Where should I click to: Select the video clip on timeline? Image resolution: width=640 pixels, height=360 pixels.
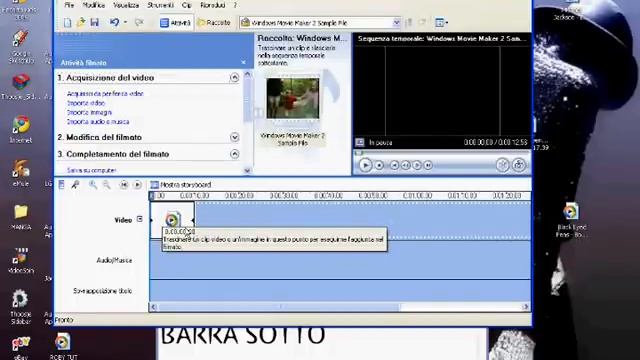(x=172, y=220)
